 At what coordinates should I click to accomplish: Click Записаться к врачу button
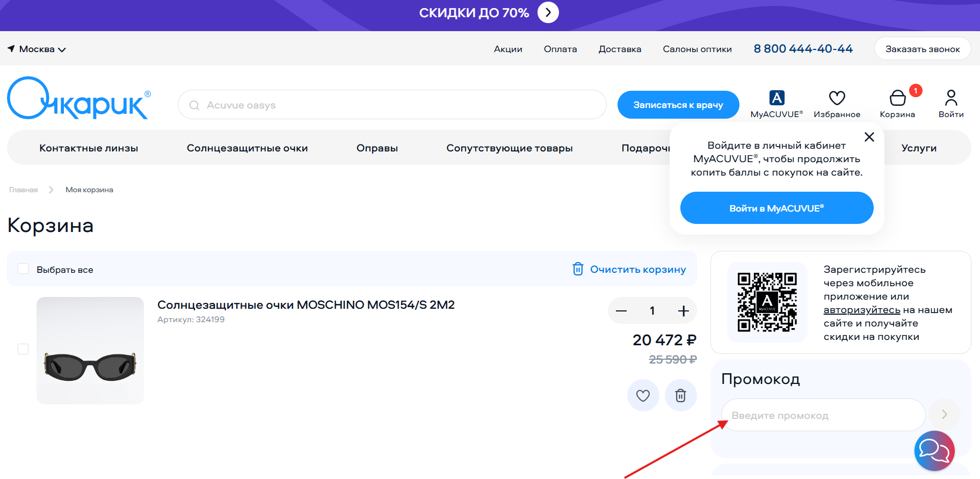click(x=678, y=105)
